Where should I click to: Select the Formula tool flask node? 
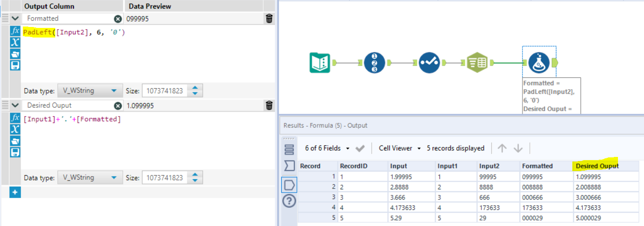click(x=539, y=63)
